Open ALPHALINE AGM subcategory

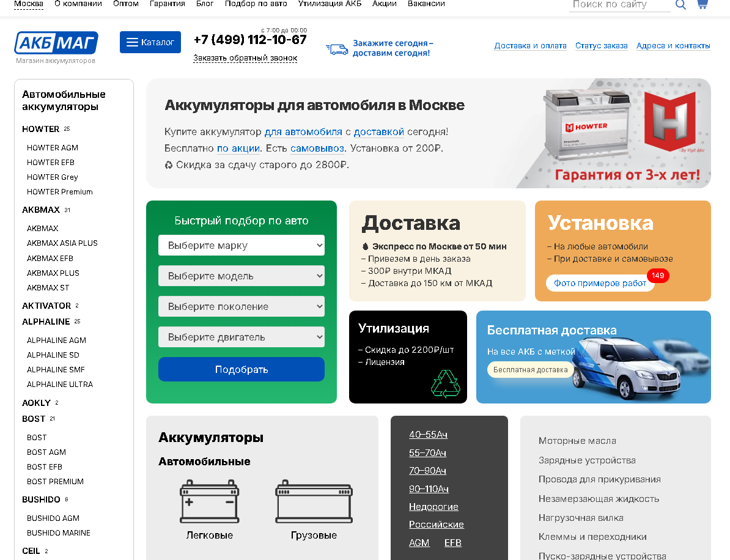56,341
